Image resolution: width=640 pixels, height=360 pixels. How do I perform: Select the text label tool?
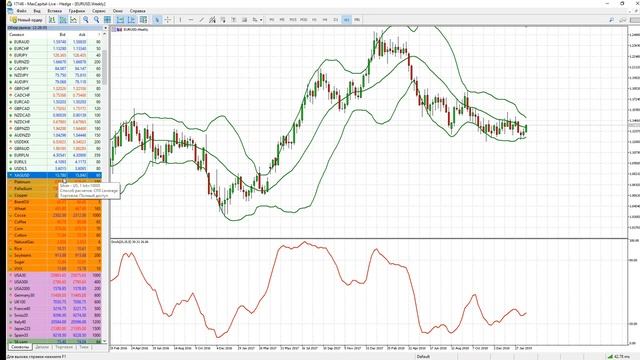pyautogui.click(x=244, y=20)
